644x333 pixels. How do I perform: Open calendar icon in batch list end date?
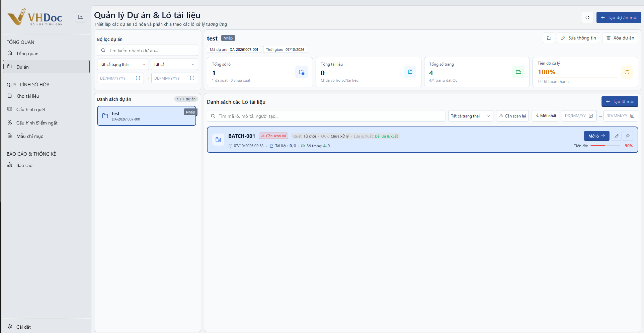[632, 116]
